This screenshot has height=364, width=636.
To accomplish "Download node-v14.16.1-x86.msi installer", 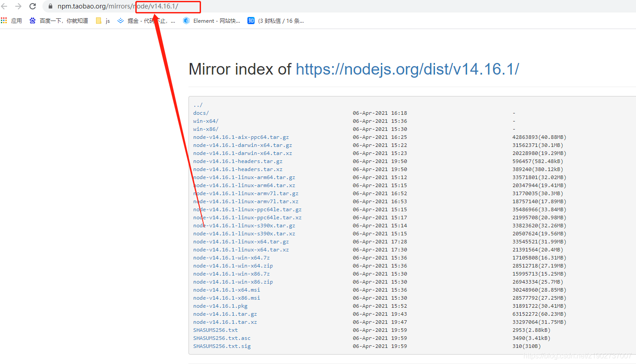I will [227, 298].
